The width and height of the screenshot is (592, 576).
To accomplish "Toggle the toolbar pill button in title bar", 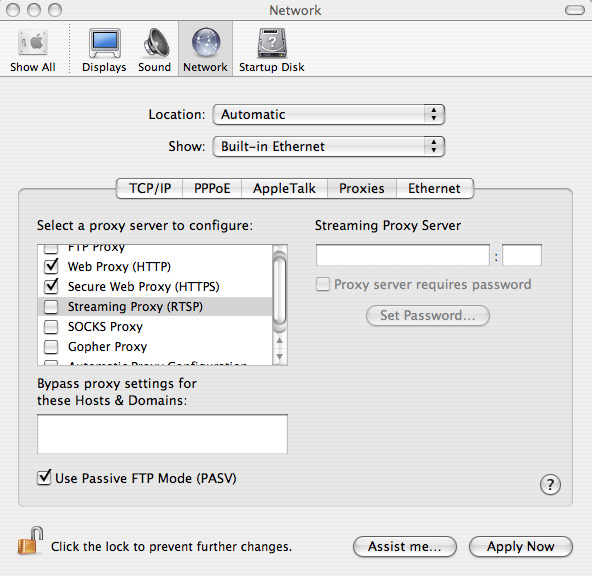I will click(575, 10).
